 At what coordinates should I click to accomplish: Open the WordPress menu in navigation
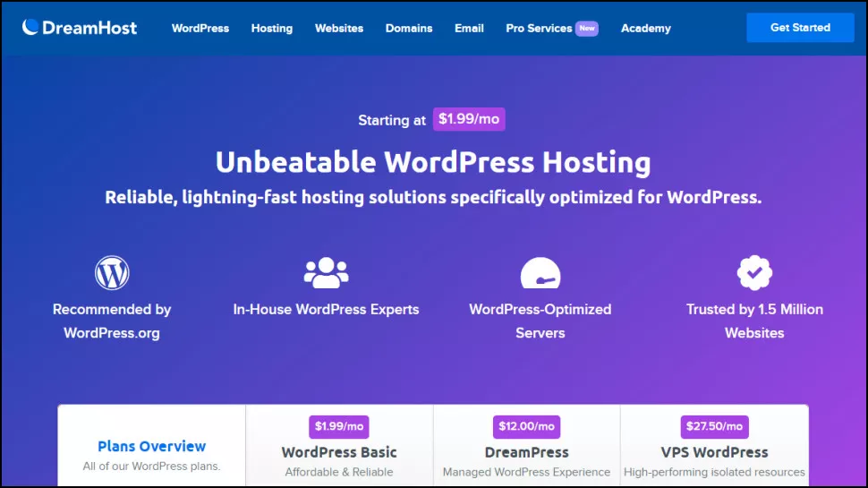pos(200,29)
